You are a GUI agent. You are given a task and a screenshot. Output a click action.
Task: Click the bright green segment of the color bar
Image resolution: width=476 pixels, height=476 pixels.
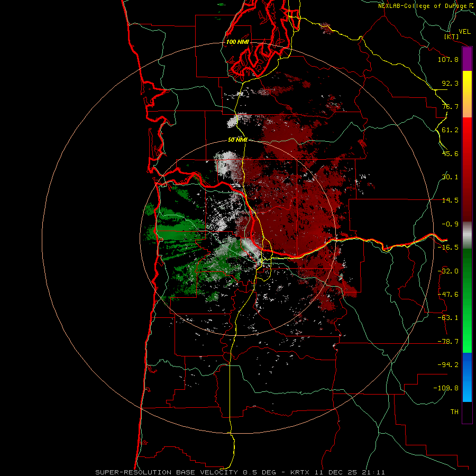[x=467, y=300]
